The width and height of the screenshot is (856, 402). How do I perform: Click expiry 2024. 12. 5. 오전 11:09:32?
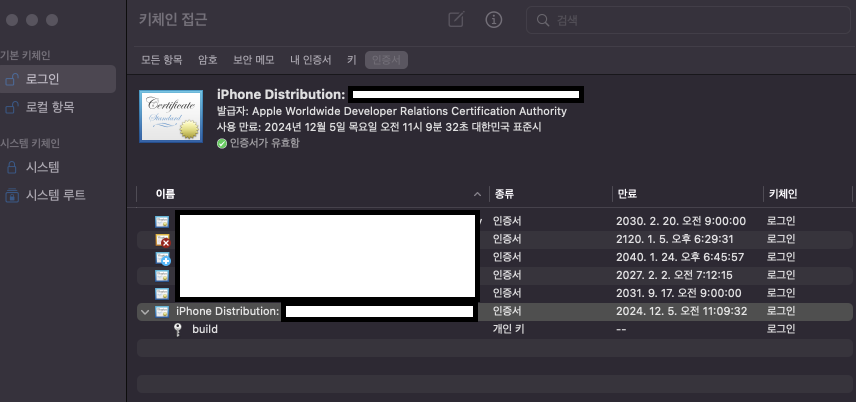click(x=681, y=311)
